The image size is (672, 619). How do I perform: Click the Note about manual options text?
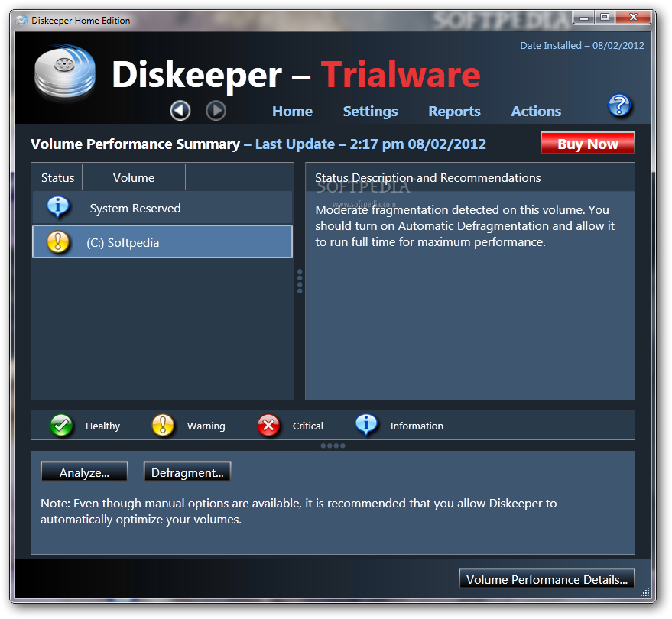(299, 511)
